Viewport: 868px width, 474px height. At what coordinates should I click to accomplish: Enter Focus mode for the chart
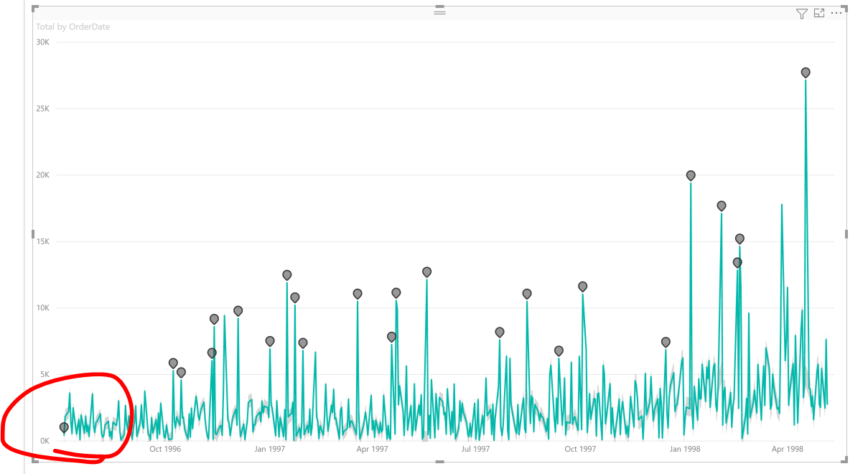[819, 13]
